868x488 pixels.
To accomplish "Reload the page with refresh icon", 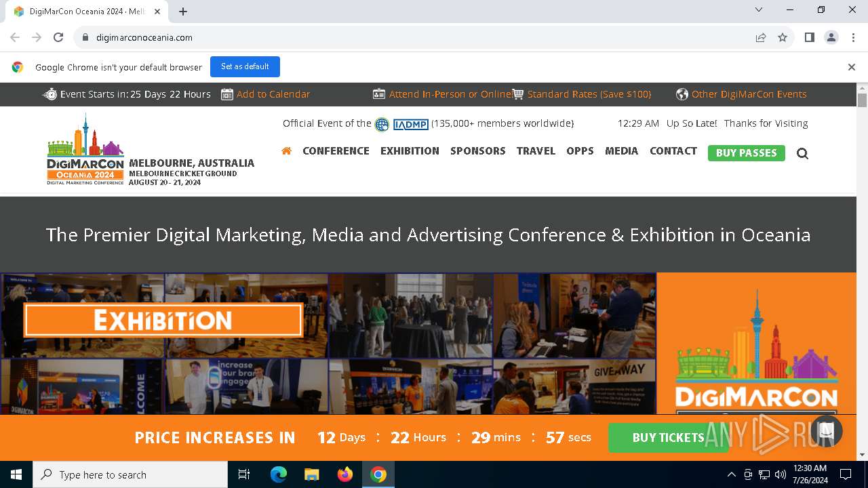I will tap(58, 37).
